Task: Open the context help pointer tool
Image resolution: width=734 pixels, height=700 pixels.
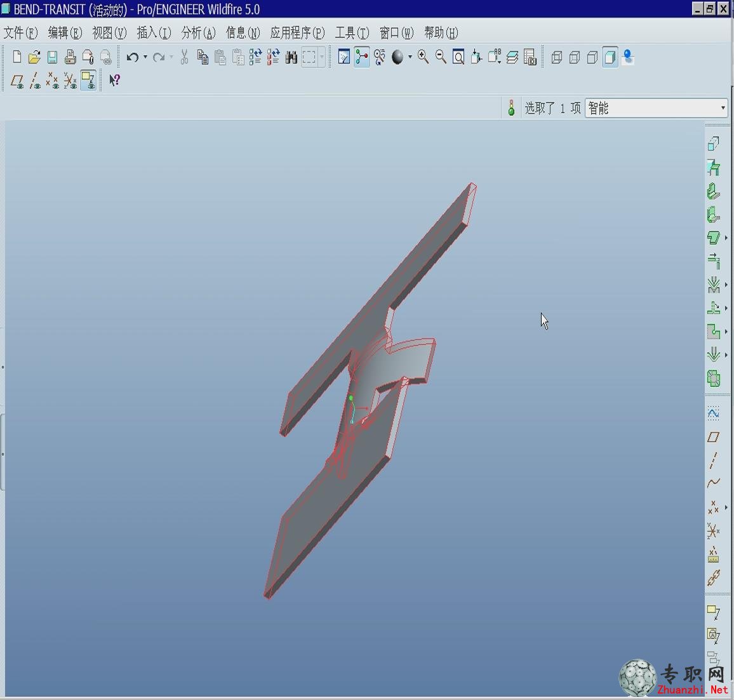Action: pyautogui.click(x=115, y=81)
